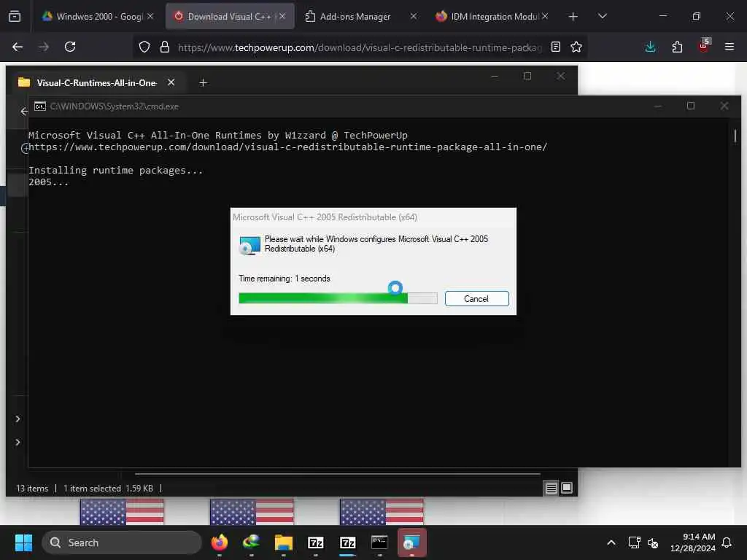Cancel the Visual C++ 2005 installation
Screen dimensions: 747x560
pos(476,298)
